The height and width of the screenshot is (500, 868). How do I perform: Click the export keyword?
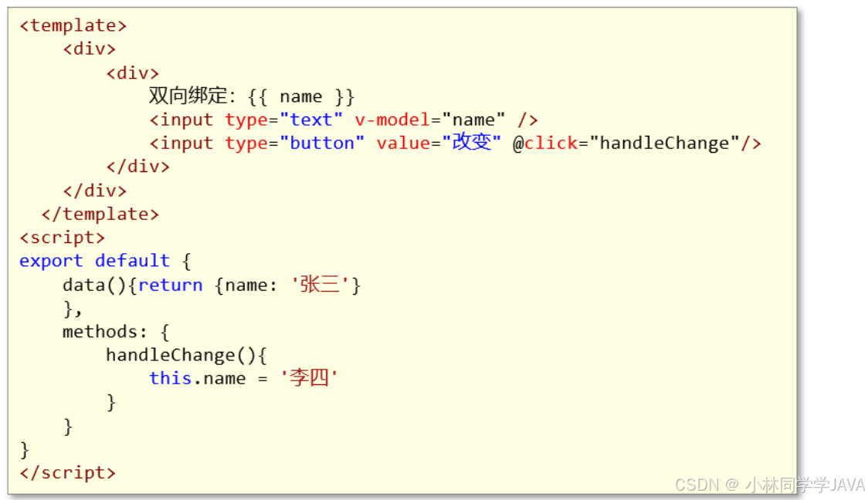coord(51,261)
